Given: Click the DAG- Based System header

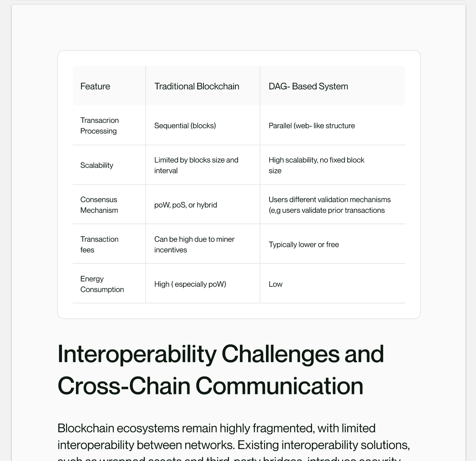Looking at the screenshot, I should coord(308,86).
